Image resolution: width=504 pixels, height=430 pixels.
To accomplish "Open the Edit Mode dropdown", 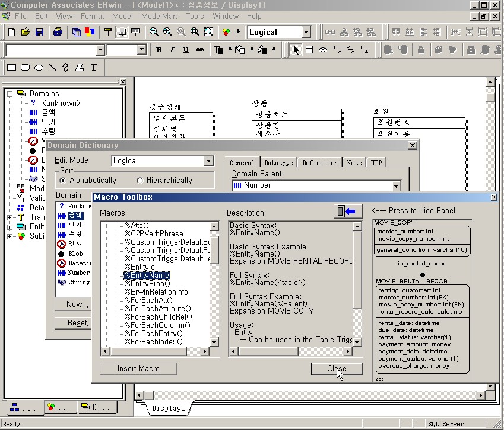I will (x=208, y=161).
